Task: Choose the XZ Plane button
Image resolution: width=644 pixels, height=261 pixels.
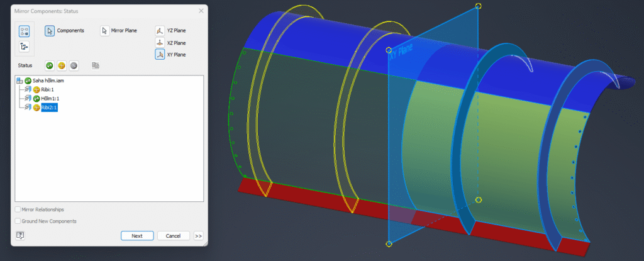Action: click(160, 43)
